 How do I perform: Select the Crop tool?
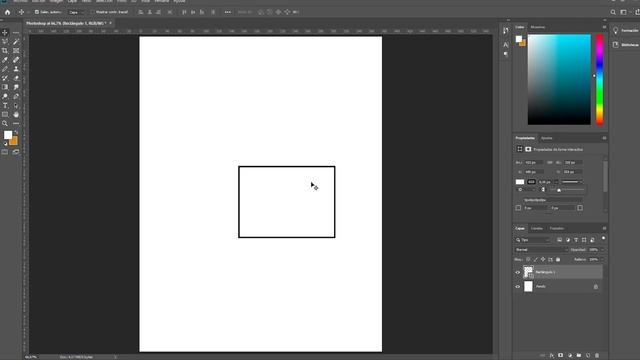5,51
